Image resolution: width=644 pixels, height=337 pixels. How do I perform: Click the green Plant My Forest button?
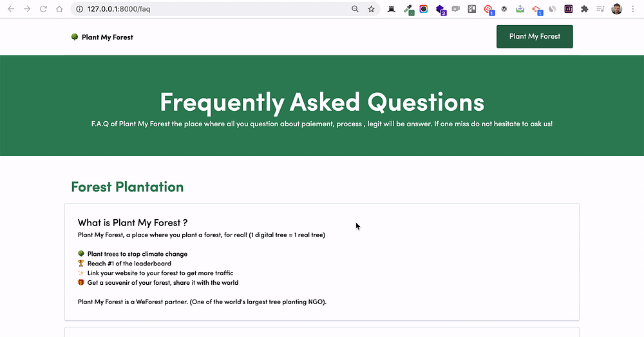[x=535, y=37]
